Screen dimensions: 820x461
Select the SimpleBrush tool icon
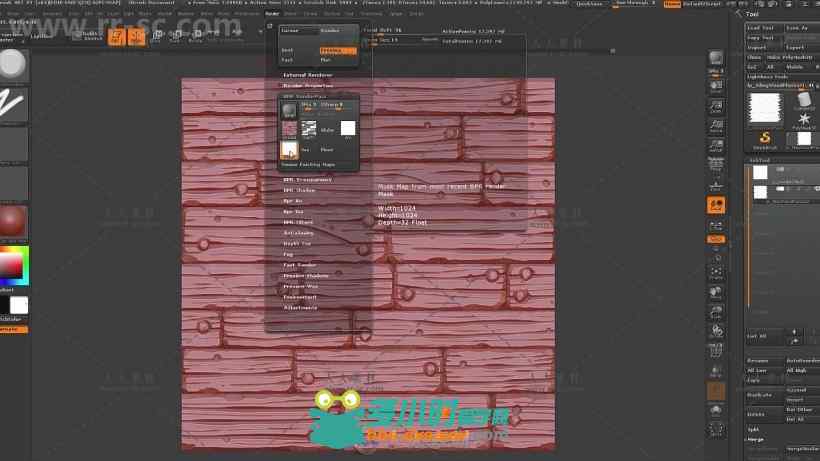point(765,139)
